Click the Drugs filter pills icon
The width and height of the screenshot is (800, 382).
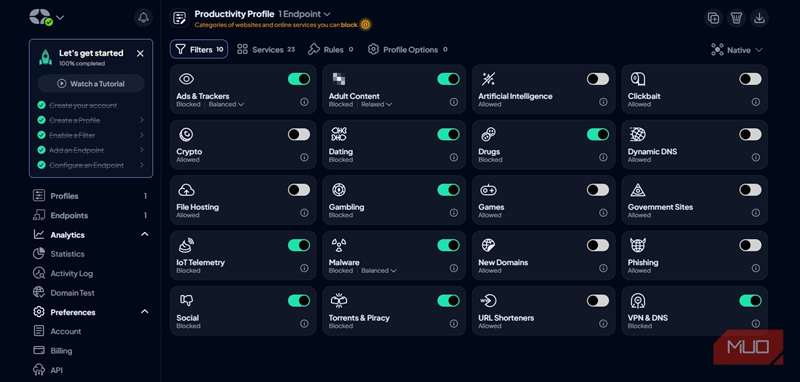(488, 134)
